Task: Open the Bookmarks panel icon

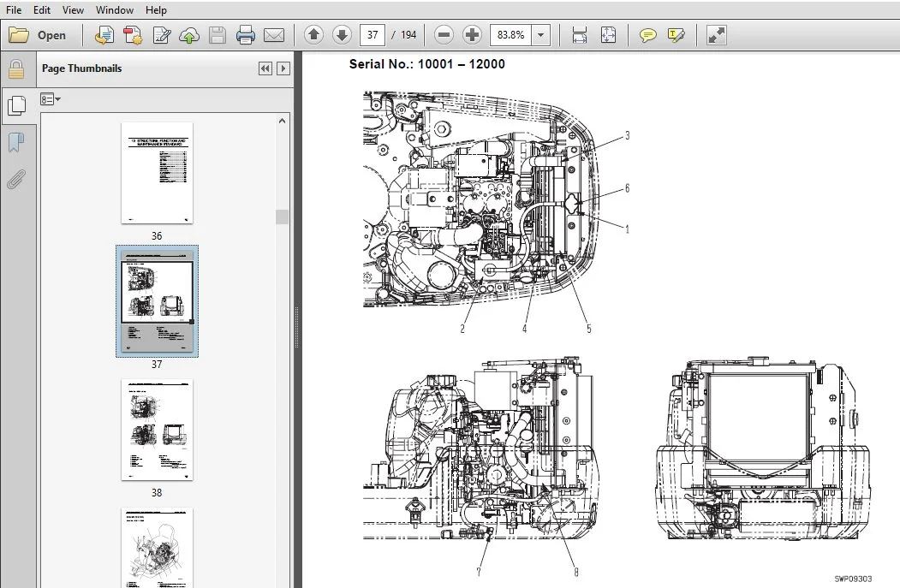Action: [16, 142]
